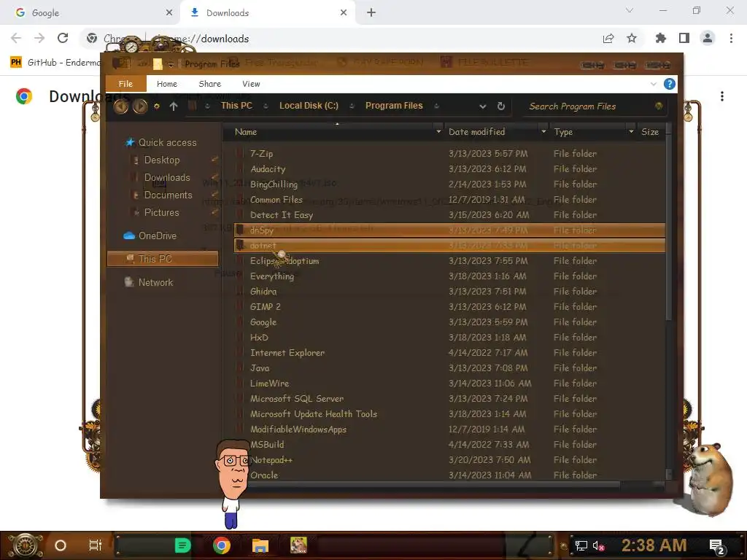The width and height of the screenshot is (747, 560).
Task: Select This PC in navigation pane
Action: (x=163, y=259)
